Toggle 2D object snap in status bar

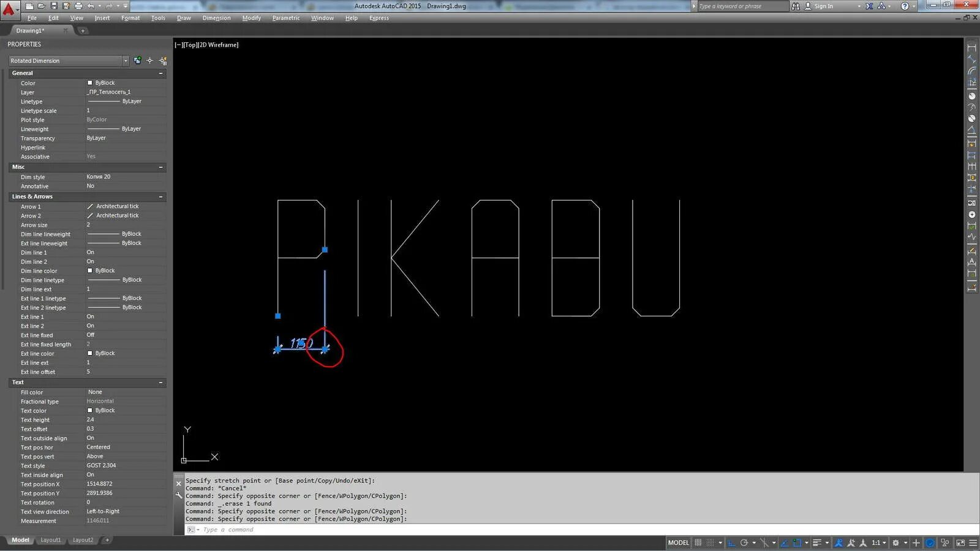coord(797,542)
